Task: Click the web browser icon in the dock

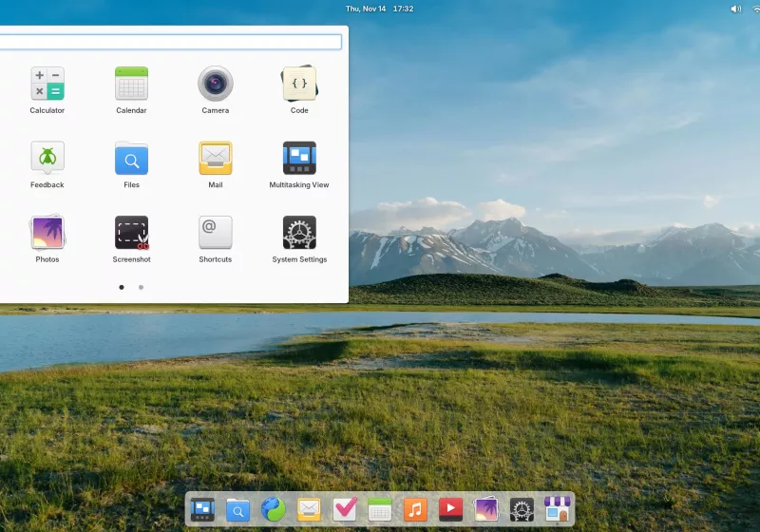Action: pos(274,510)
